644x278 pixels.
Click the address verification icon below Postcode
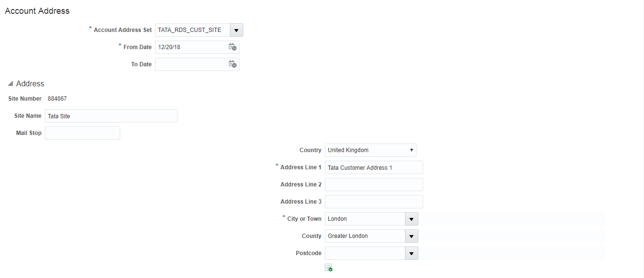pos(328,268)
